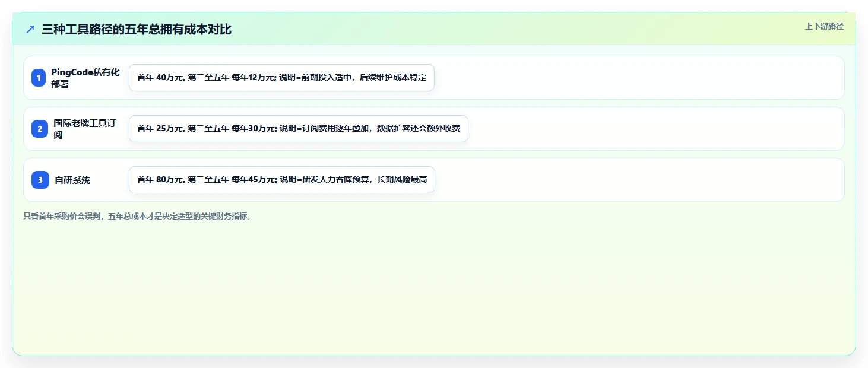Click the cost box starting 首年 40万元
The image size is (868, 368).
click(281, 78)
